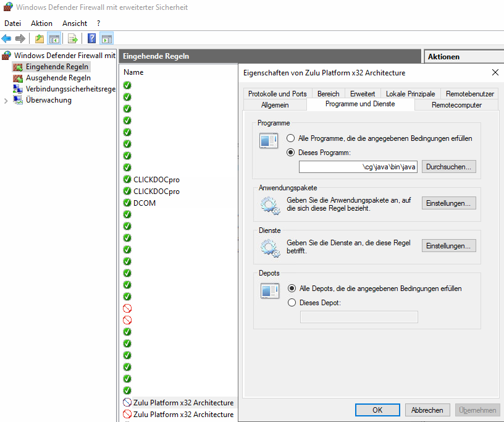Image resolution: width=504 pixels, height=422 pixels.
Task: Toggle the console tree pane toolbar icon
Action: point(54,39)
